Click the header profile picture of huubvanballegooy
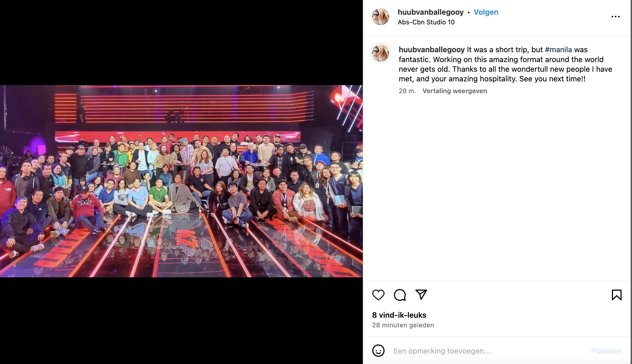 click(x=381, y=17)
